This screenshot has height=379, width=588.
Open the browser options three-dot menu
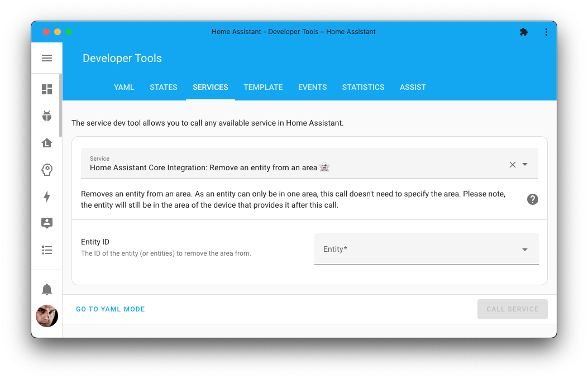coord(546,32)
